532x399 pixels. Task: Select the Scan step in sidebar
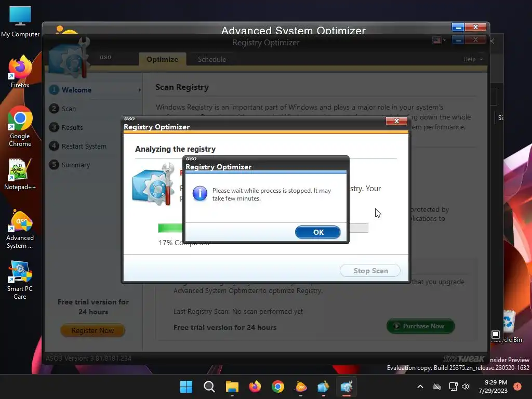69,109
